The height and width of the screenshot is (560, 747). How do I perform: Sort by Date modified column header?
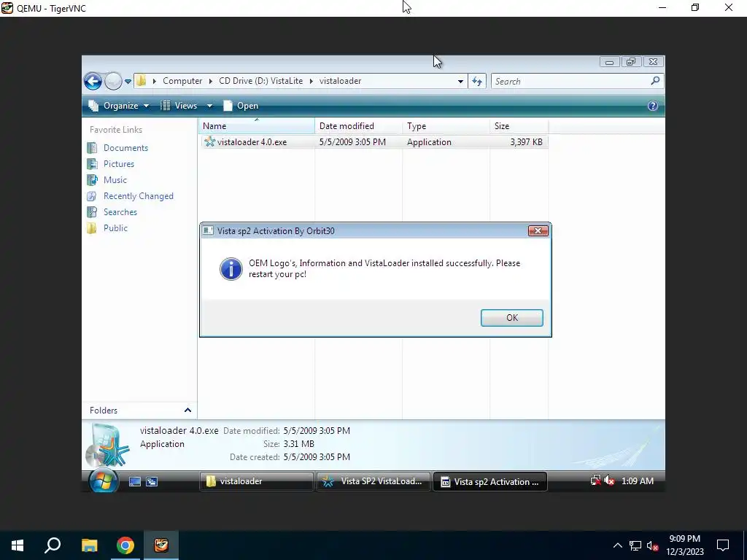tap(358, 126)
